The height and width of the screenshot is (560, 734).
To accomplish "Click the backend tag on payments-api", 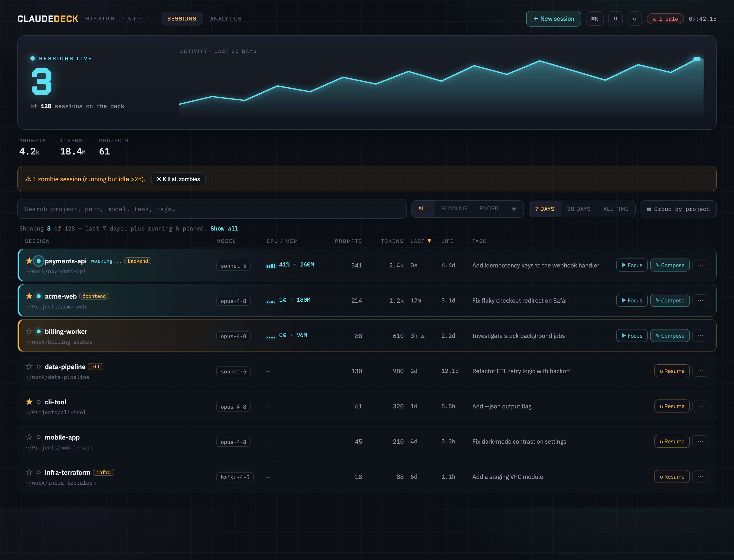I will tap(138, 261).
